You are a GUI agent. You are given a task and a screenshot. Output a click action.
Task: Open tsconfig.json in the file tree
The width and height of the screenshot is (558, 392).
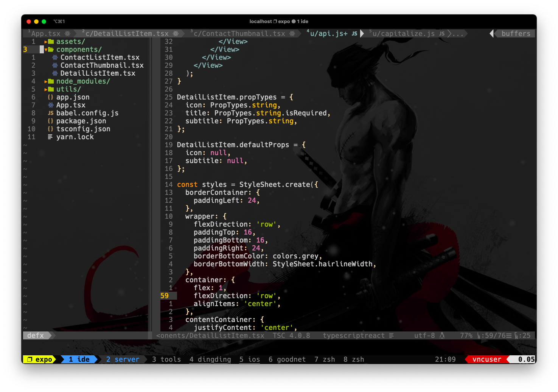83,129
